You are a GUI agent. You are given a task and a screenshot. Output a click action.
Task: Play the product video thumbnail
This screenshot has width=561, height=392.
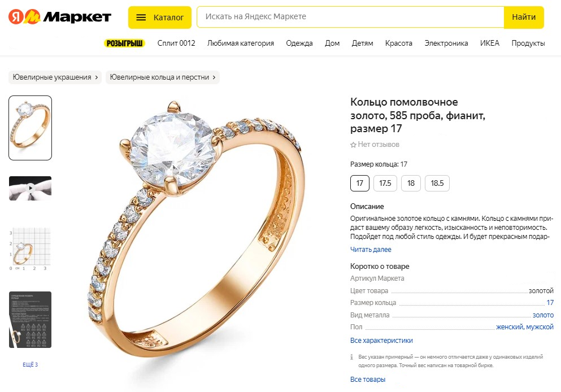31,188
